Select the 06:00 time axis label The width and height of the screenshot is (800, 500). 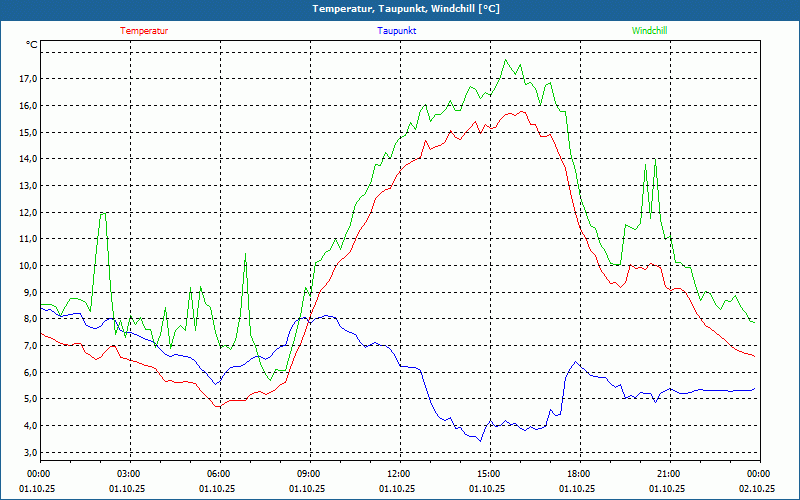(x=218, y=474)
